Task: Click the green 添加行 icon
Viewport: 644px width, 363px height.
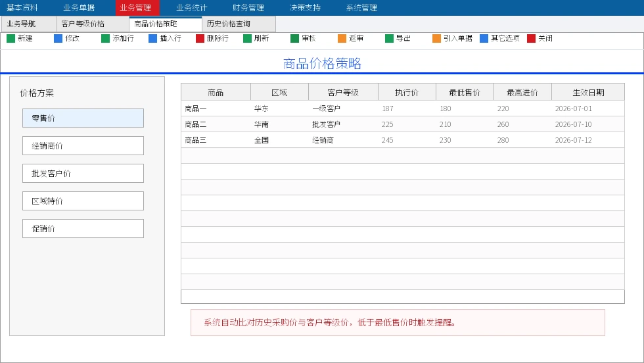Action: (x=105, y=38)
